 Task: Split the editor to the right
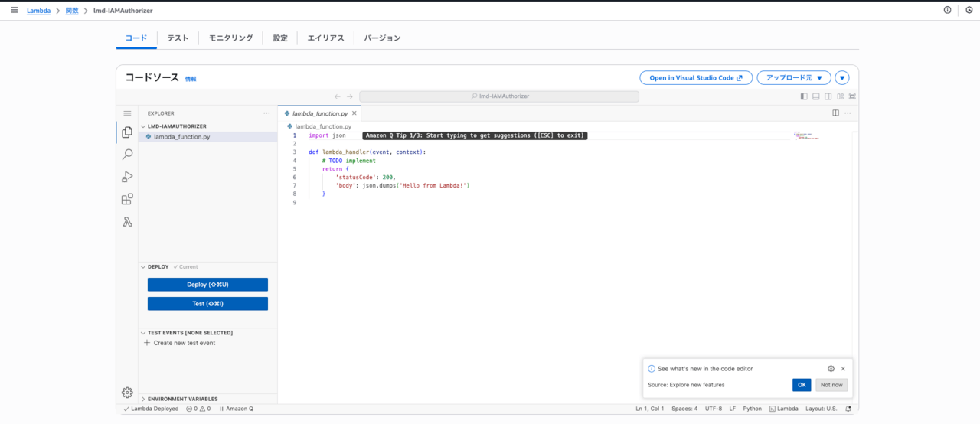click(x=835, y=113)
